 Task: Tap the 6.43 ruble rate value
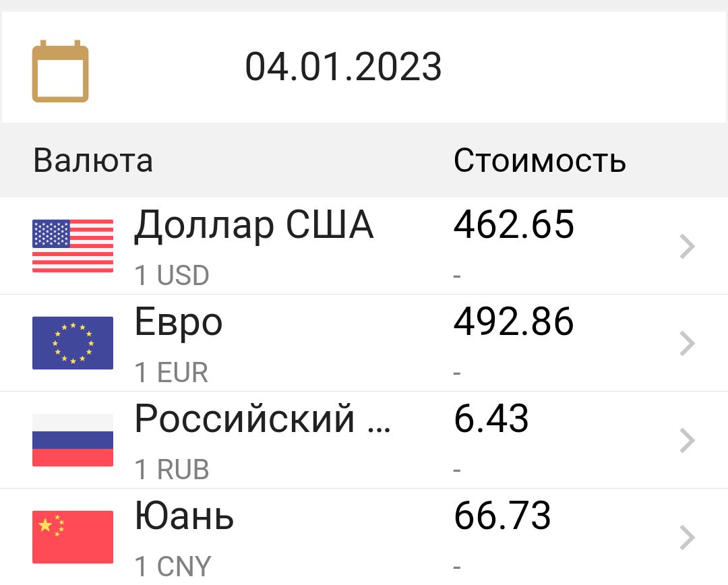[491, 419]
